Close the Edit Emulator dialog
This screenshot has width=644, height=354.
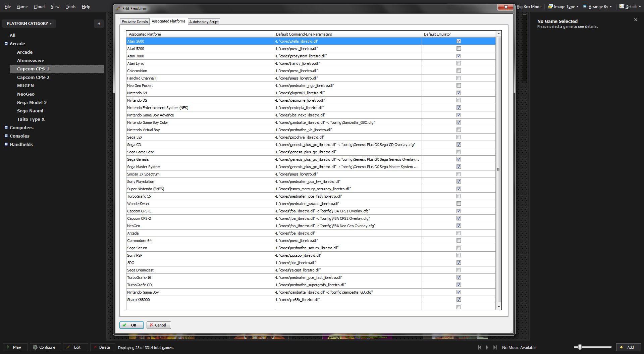coord(506,7)
